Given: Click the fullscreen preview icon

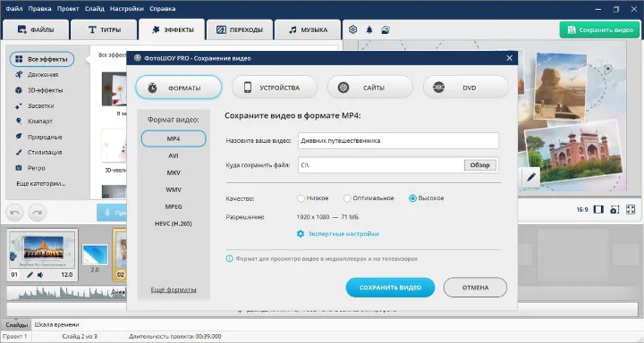Looking at the screenshot, I should click(631, 210).
